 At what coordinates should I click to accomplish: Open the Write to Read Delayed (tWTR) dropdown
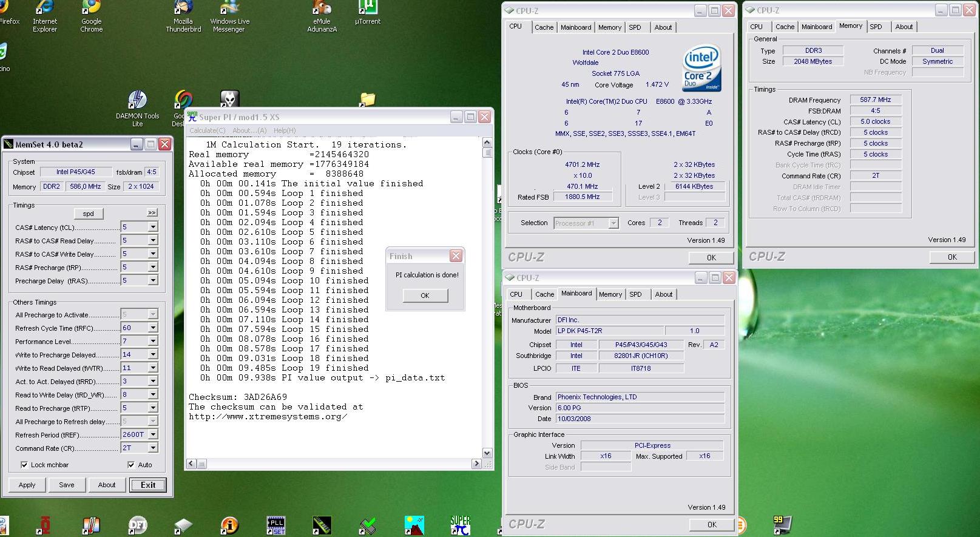click(153, 368)
